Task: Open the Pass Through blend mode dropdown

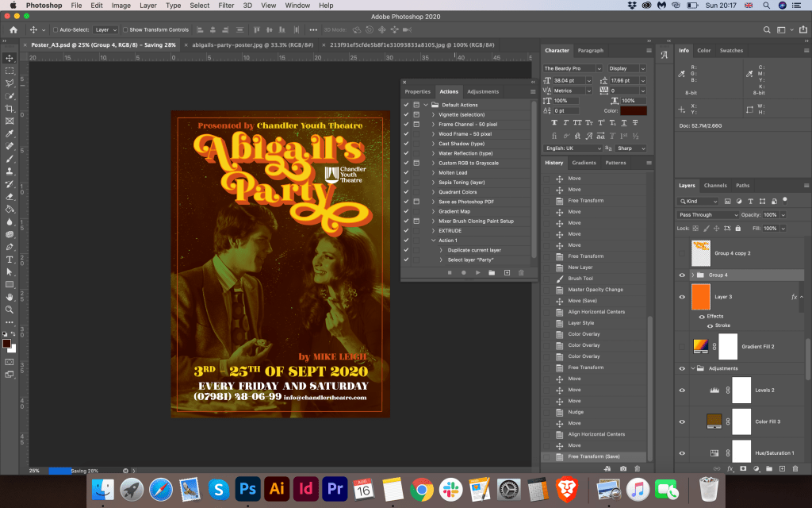Action: [707, 215]
